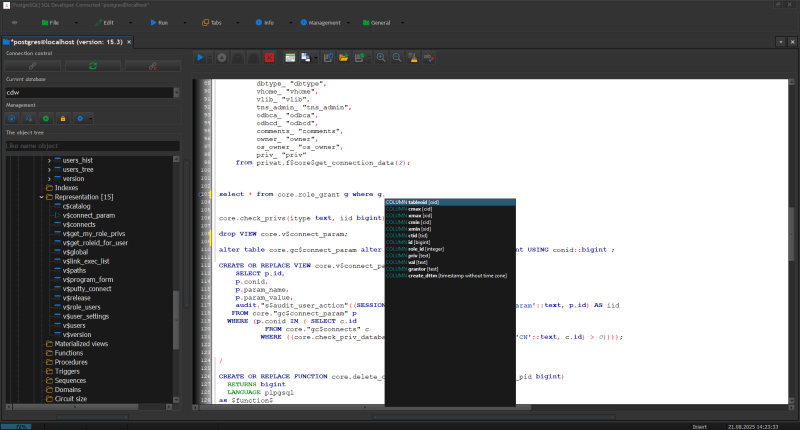The height and width of the screenshot is (430, 800).
Task: Open the dropdown next to the save icon
Action: click(x=315, y=58)
